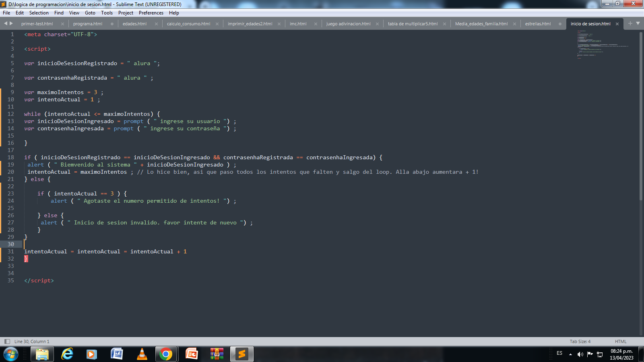Image resolution: width=644 pixels, height=362 pixels.
Task: Open WinRAR from the taskbar
Action: [217, 354]
